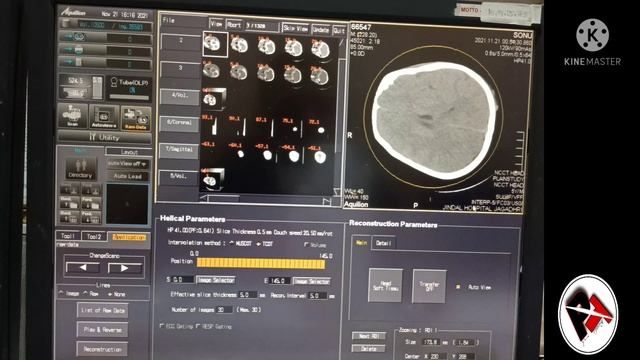Click the Delete ROI button

coord(369,349)
